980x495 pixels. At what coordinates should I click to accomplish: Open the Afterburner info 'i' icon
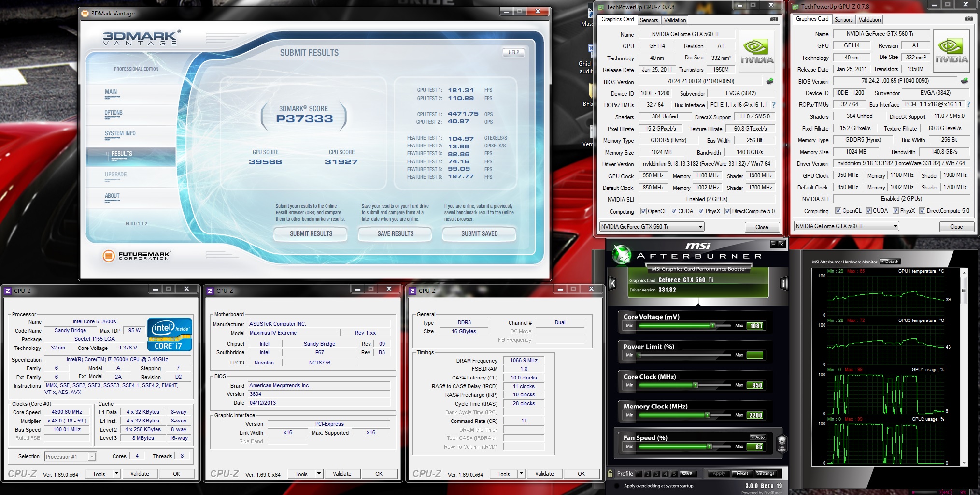click(x=783, y=284)
